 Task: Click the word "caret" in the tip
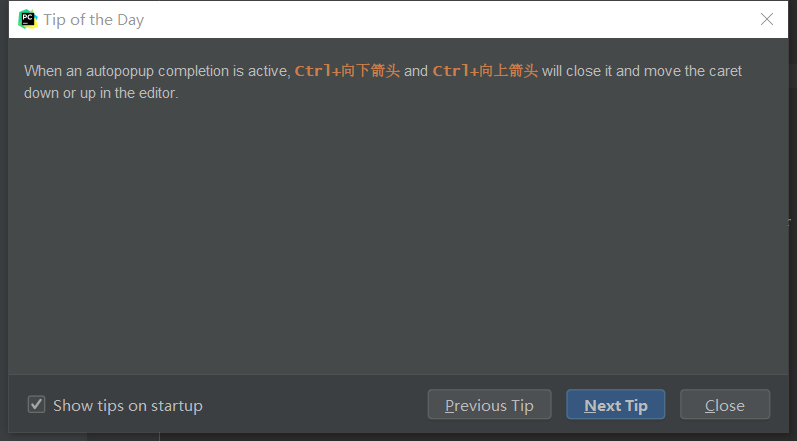(724, 71)
